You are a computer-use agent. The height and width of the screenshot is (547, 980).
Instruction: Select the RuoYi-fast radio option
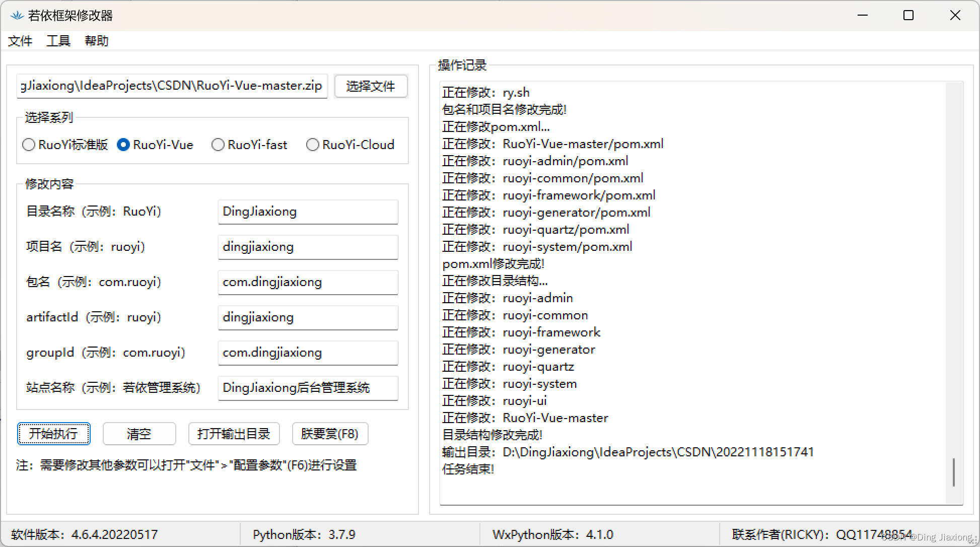pyautogui.click(x=250, y=145)
